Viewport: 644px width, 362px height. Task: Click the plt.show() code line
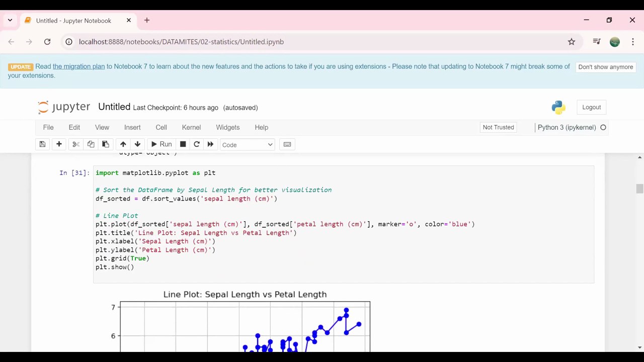tap(115, 267)
